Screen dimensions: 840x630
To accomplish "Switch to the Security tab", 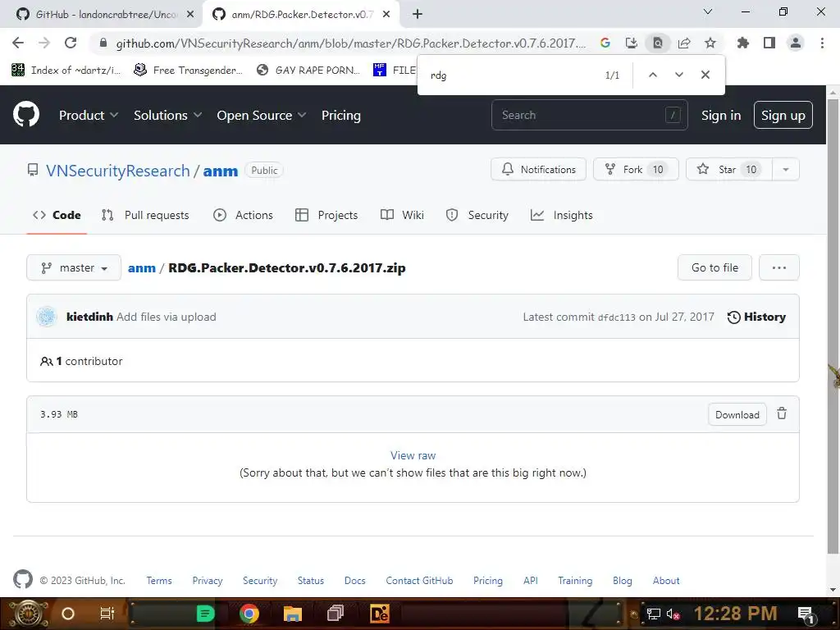I will 477,215.
